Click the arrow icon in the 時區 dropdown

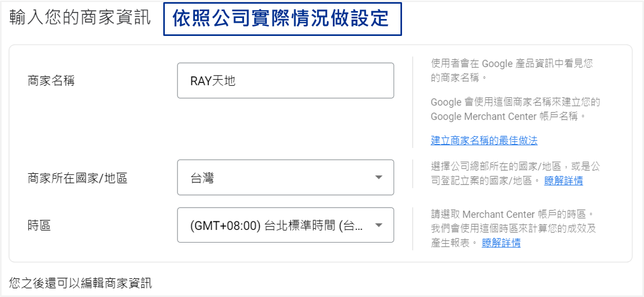coord(378,225)
